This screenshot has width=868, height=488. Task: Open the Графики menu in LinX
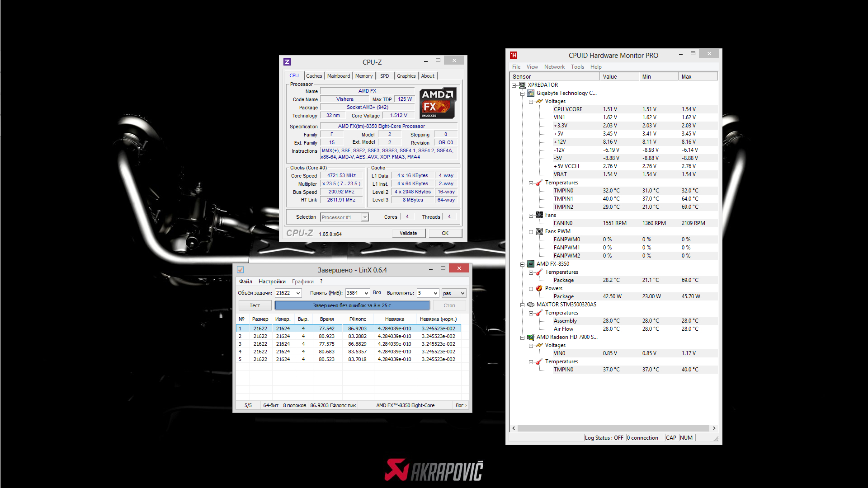click(x=303, y=282)
